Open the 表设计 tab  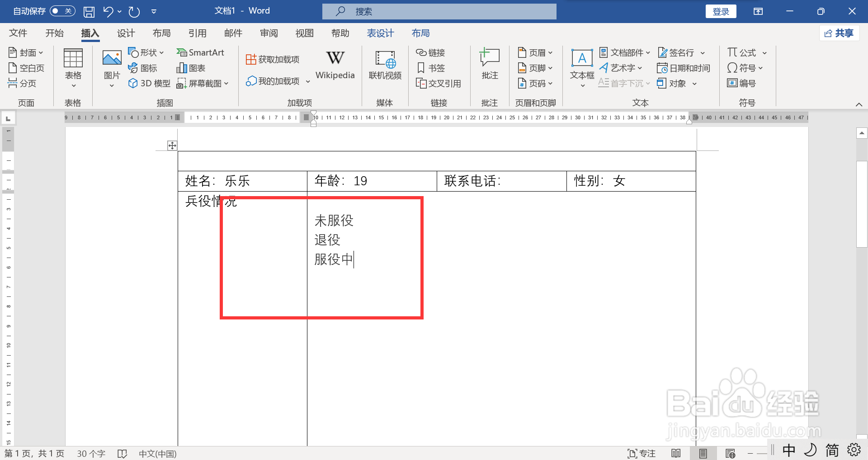380,33
